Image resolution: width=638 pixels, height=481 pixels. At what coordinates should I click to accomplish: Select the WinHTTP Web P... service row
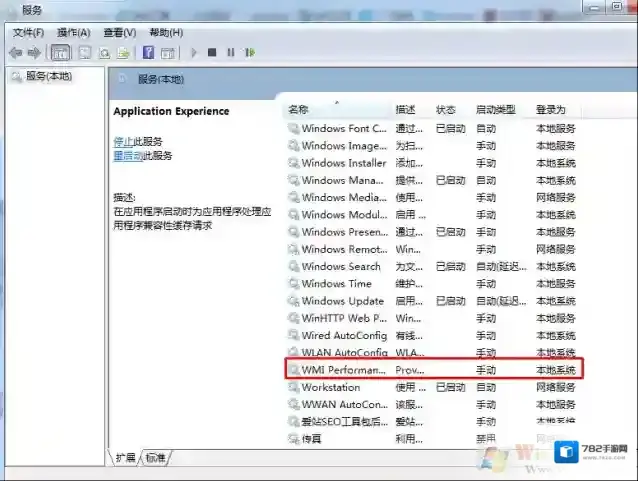[433, 318]
